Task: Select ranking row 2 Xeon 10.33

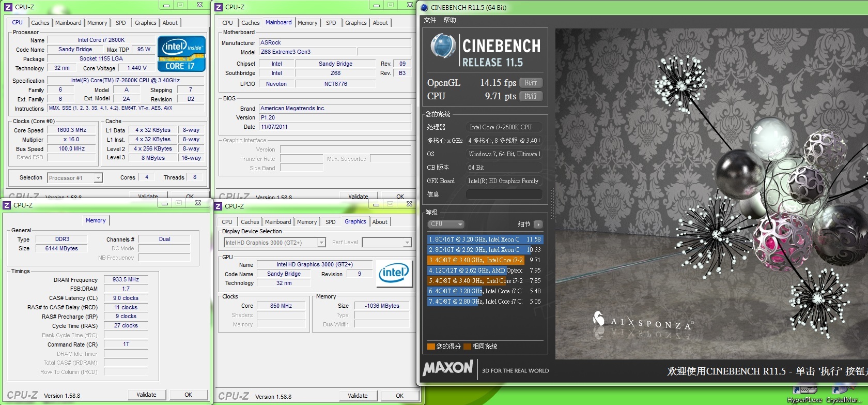Action: pyautogui.click(x=485, y=250)
